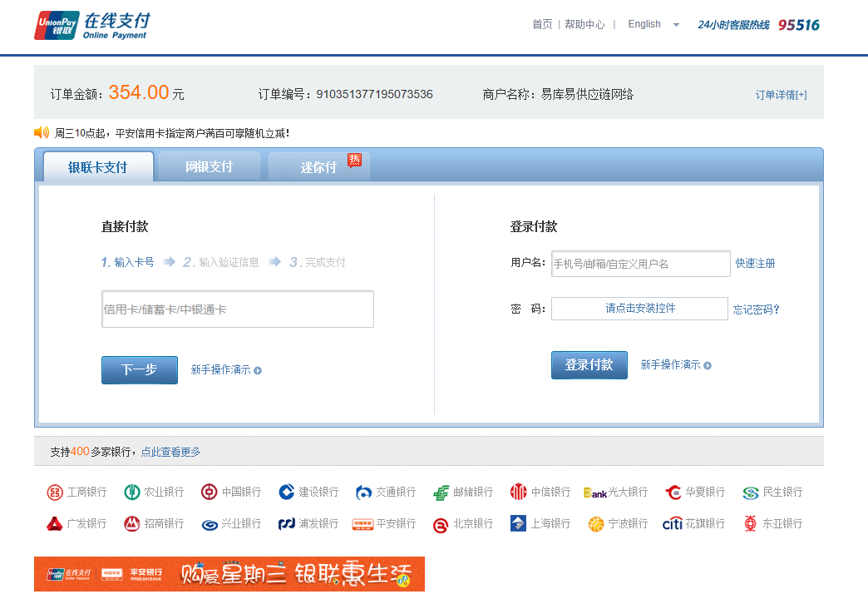This screenshot has width=868, height=599.
Task: Open 帮助中心 help center
Action: [584, 24]
